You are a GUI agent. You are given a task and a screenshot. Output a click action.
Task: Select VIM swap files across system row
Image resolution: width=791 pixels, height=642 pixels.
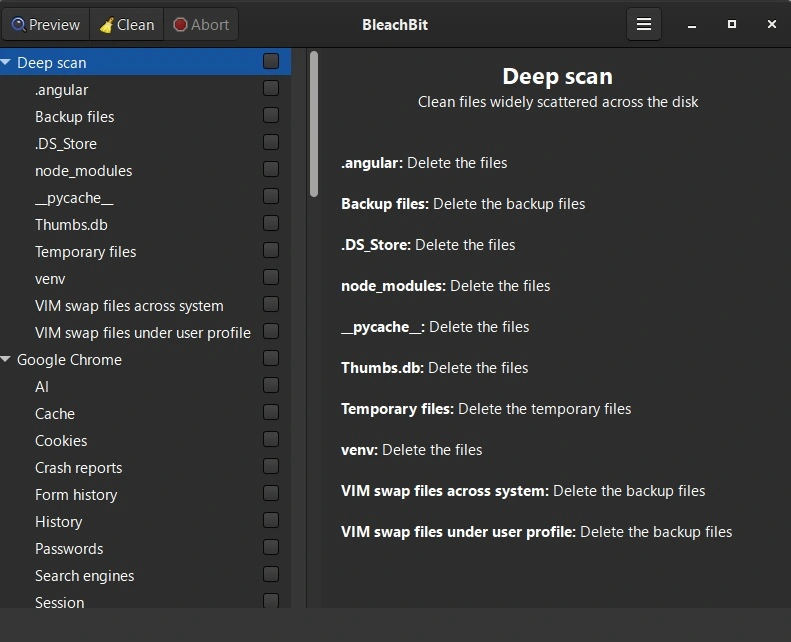tap(145, 306)
